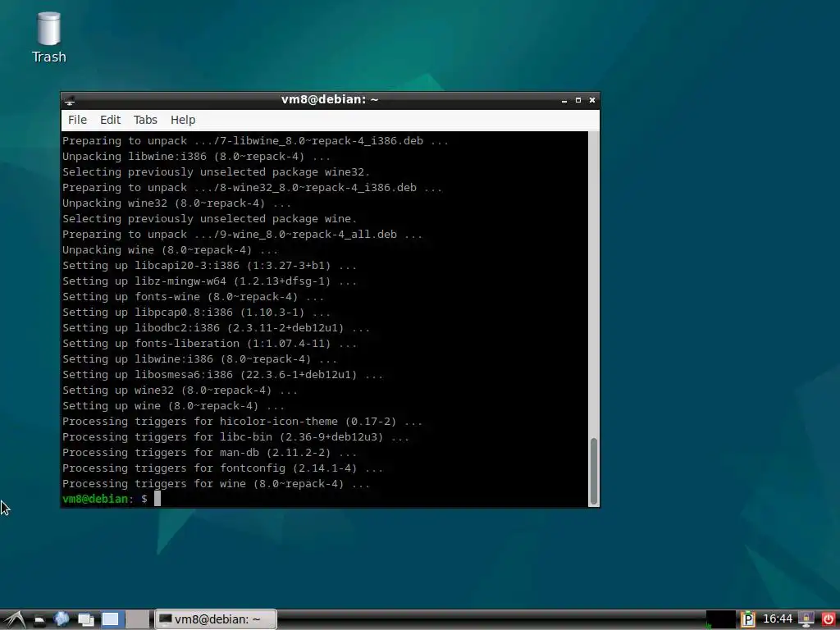840x630 pixels.
Task: Click the line 'Setting up libcapi20-3:i386'
Action: [x=209, y=266]
